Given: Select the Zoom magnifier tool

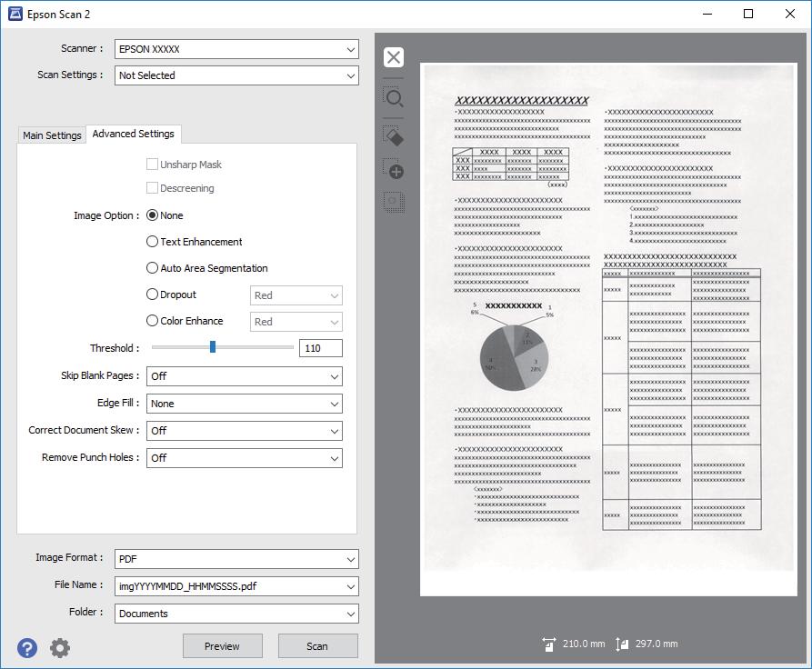Looking at the screenshot, I should click(x=394, y=97).
